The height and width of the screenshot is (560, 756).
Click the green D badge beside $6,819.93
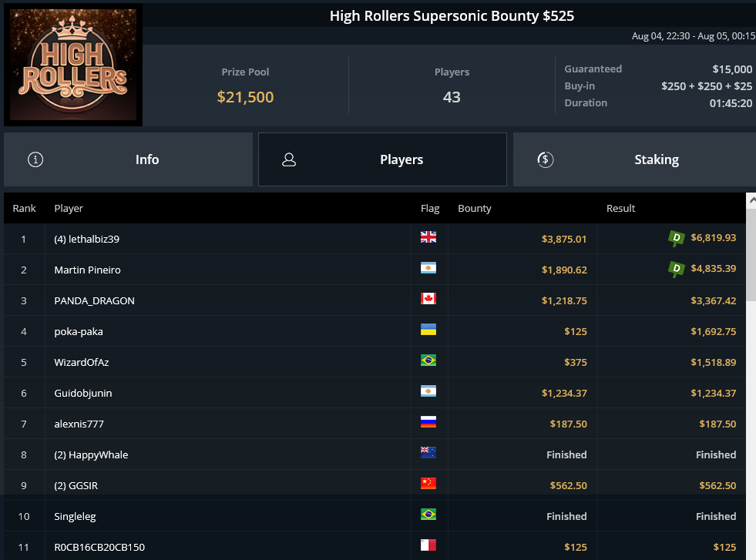(x=676, y=238)
